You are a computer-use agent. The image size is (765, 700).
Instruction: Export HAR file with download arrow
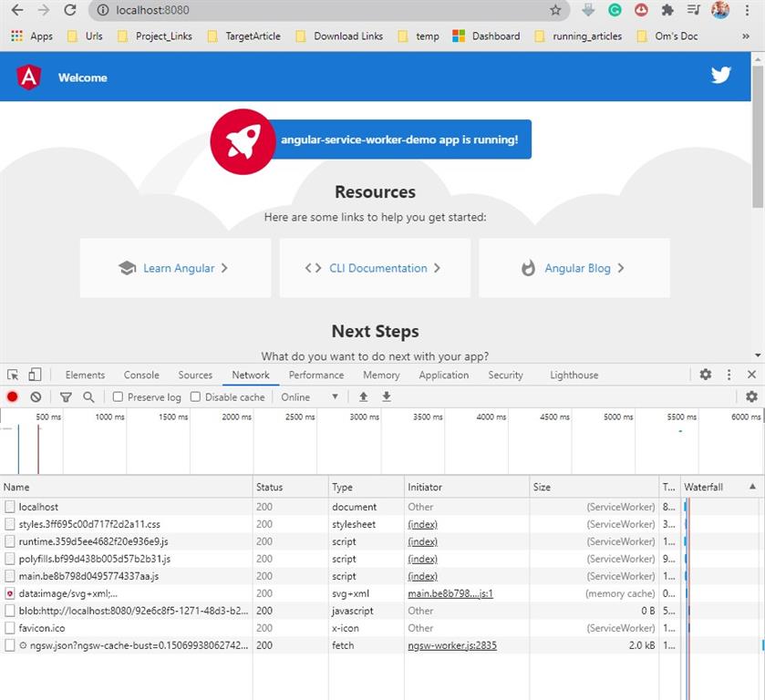(387, 396)
